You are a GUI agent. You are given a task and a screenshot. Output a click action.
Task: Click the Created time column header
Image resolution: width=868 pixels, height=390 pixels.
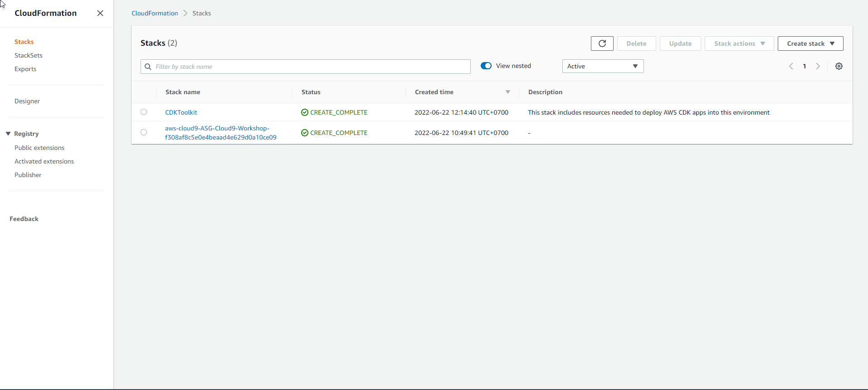click(x=434, y=92)
